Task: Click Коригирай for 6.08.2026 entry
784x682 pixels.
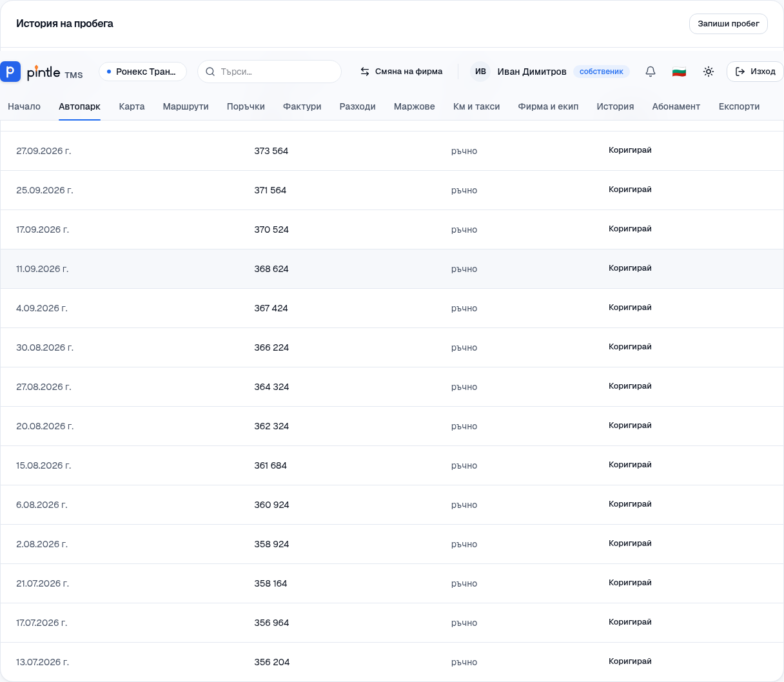Action: 630,504
